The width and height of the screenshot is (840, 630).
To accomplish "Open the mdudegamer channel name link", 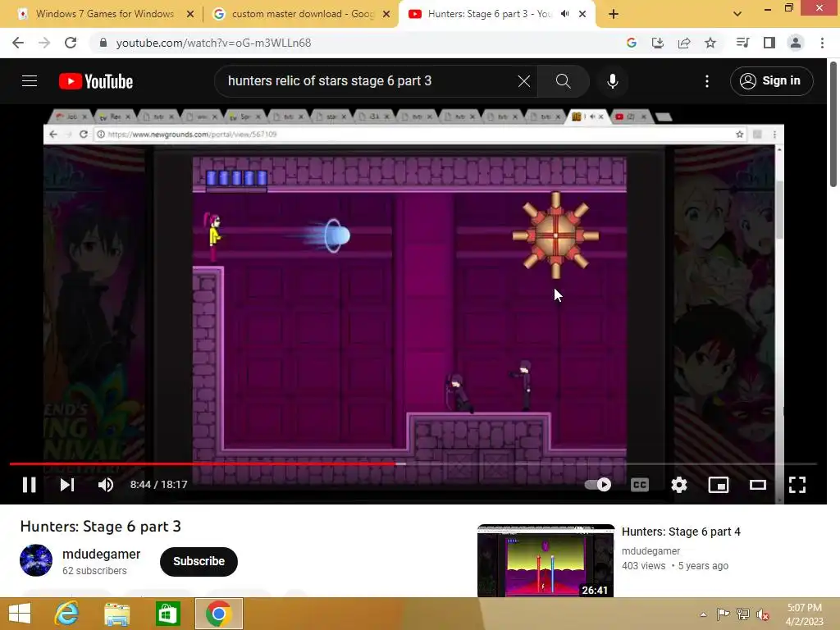I will tap(101, 554).
